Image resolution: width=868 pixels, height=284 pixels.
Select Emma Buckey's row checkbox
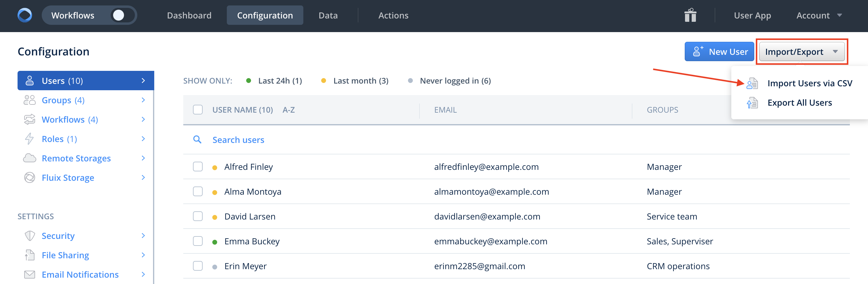pyautogui.click(x=198, y=241)
